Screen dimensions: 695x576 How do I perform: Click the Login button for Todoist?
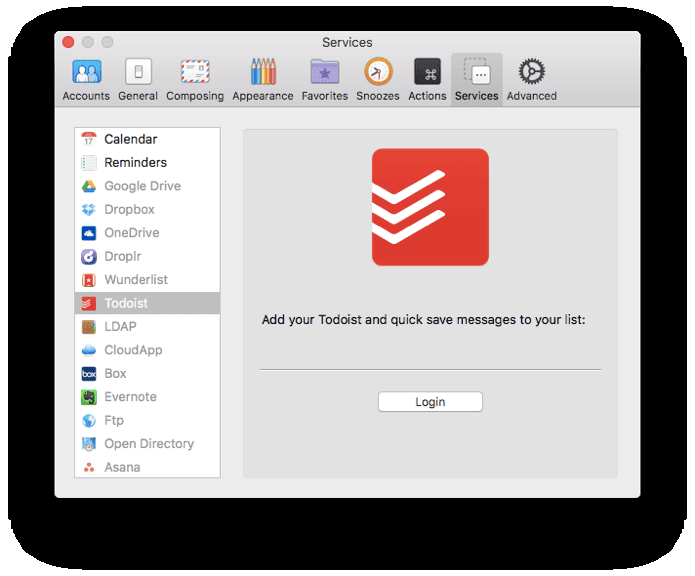430,402
